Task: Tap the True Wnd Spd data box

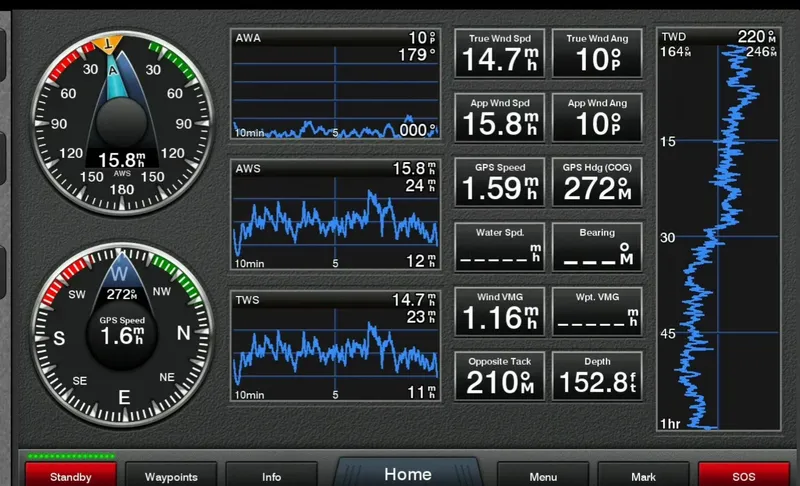Action: 499,53
